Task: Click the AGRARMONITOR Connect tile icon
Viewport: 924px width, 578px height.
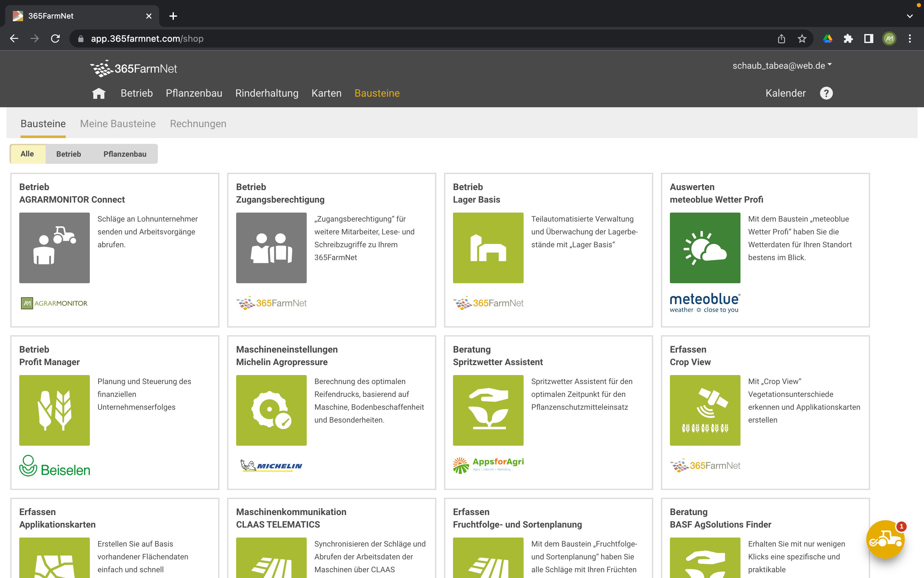Action: click(x=55, y=248)
